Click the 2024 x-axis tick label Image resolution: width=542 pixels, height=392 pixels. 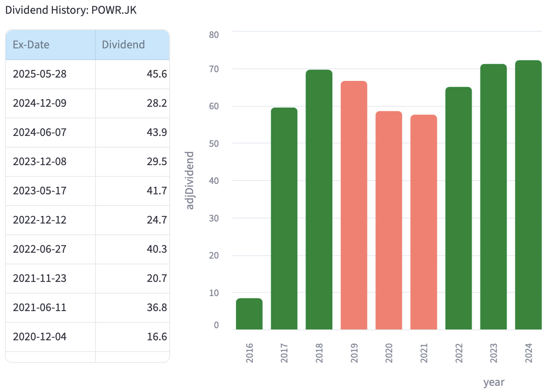point(529,353)
